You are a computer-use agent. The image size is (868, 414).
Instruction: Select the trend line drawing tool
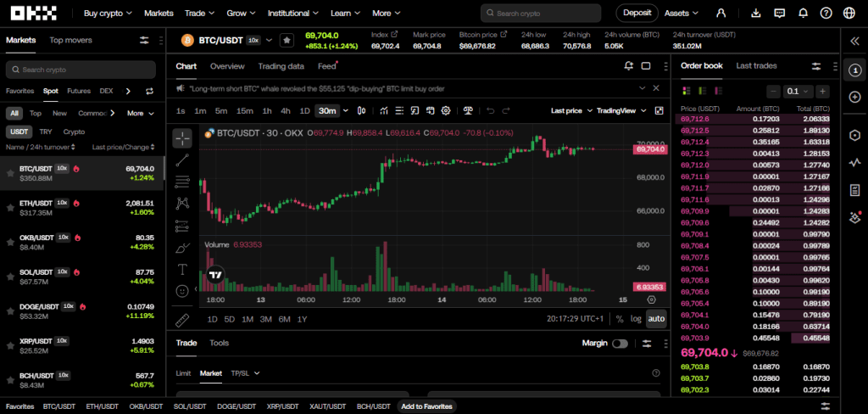pyautogui.click(x=183, y=160)
